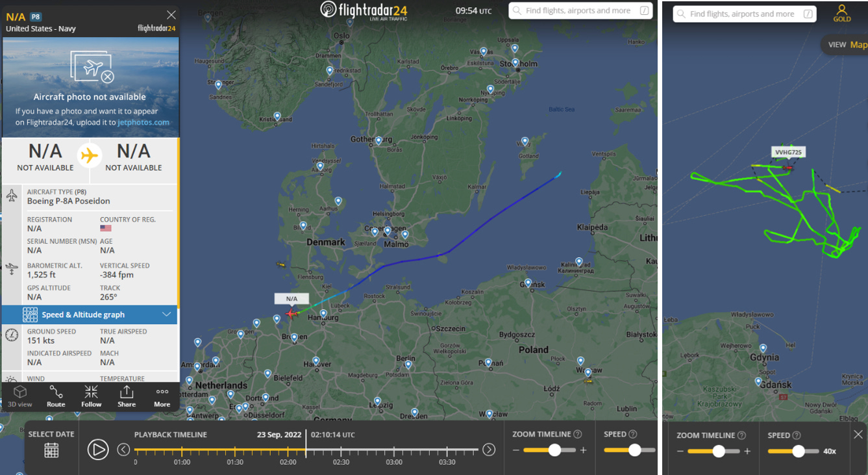Viewport: 868px width, 475px height.
Task: Click the P8 aircraft code badge
Action: coord(36,17)
